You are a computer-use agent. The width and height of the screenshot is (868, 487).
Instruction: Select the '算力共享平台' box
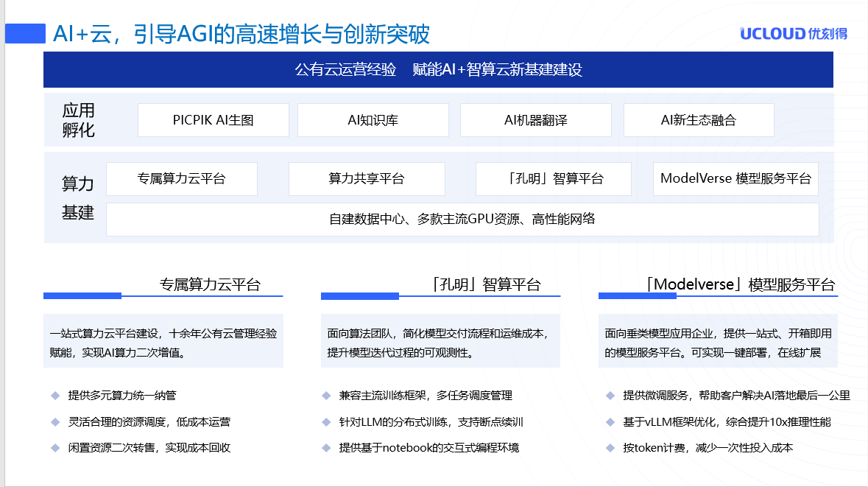(x=367, y=179)
